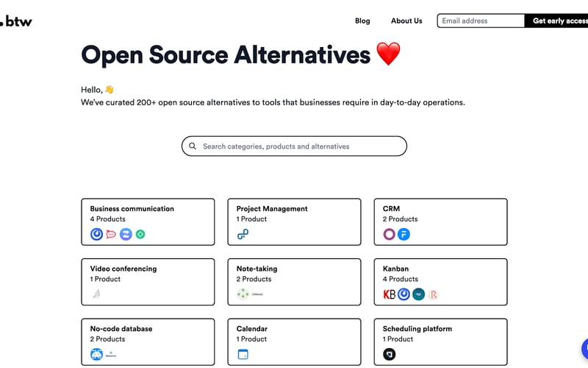Click the purple ring icon in CRM

[389, 234]
